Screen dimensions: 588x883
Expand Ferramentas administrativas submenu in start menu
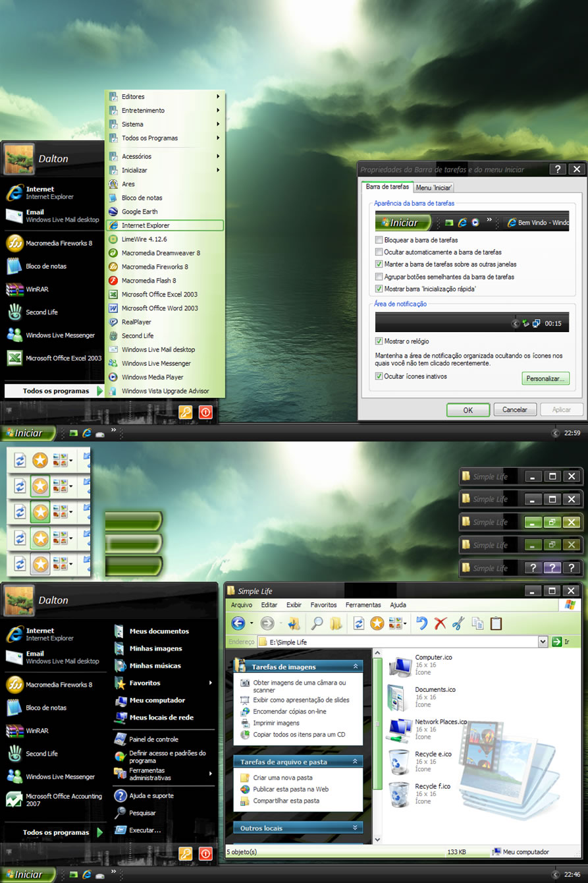click(x=163, y=774)
